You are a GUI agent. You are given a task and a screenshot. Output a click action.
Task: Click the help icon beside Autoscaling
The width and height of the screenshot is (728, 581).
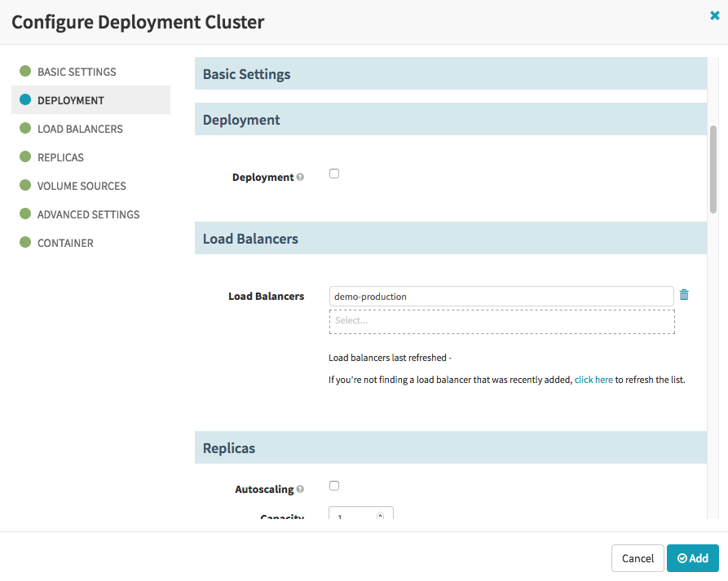[300, 490]
